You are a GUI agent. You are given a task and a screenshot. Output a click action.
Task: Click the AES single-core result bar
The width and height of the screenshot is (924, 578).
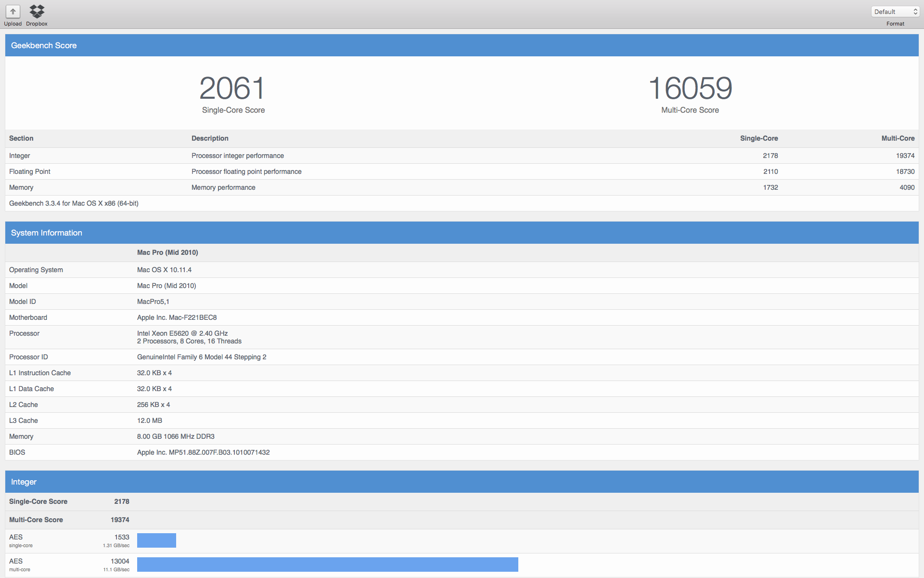pos(156,540)
